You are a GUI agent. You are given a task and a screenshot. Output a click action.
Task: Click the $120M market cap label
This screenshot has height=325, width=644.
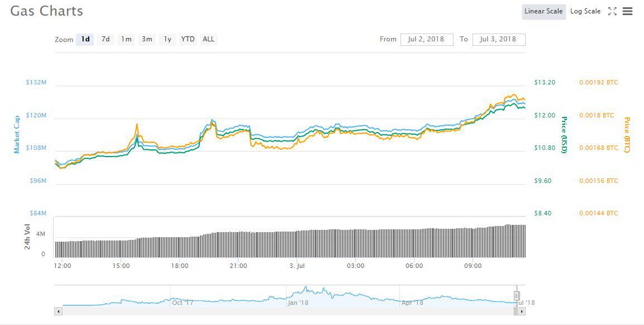[36, 115]
